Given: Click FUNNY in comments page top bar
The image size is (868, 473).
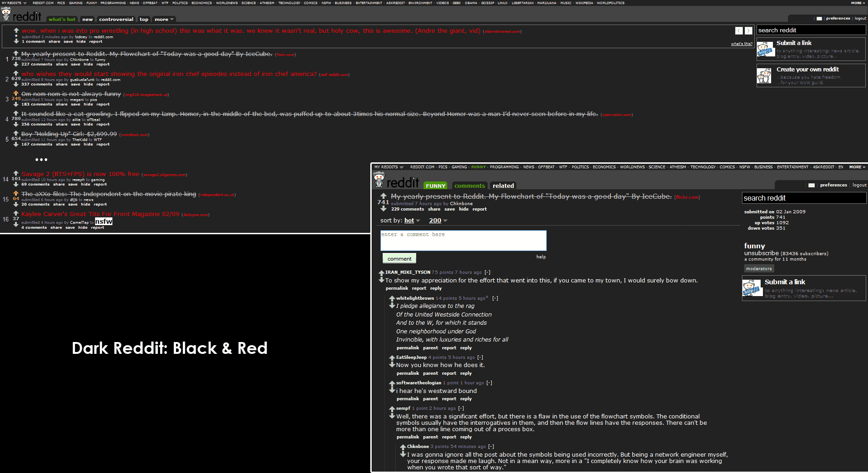Looking at the screenshot, I should pyautogui.click(x=479, y=167).
